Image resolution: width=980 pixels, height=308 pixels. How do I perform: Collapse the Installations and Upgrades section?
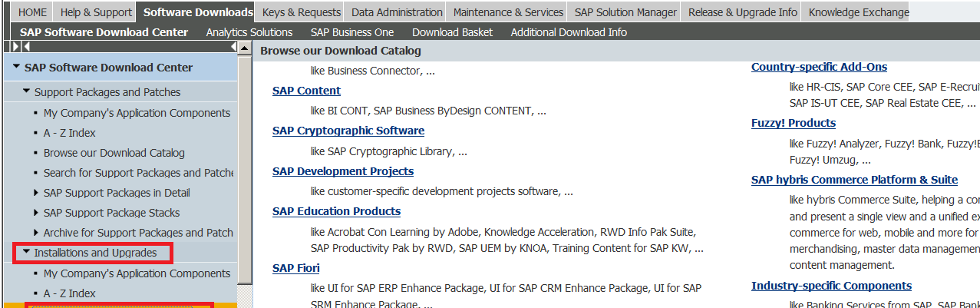[26, 253]
